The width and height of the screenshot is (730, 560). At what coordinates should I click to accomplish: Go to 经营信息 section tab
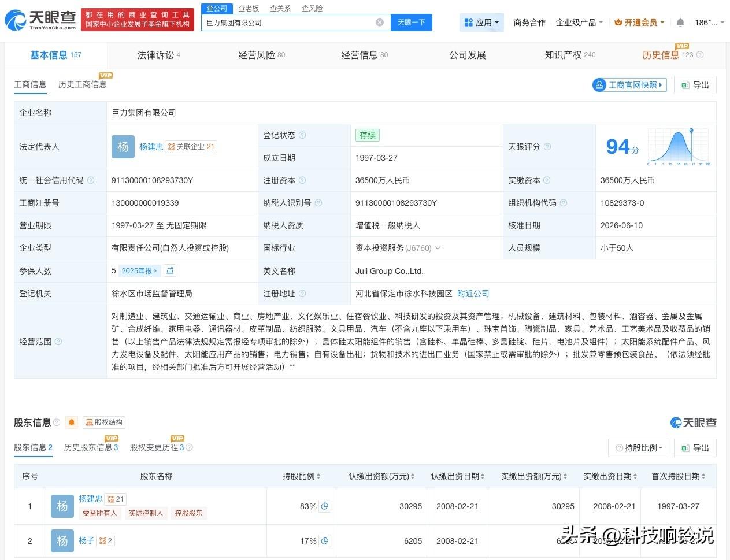point(364,55)
